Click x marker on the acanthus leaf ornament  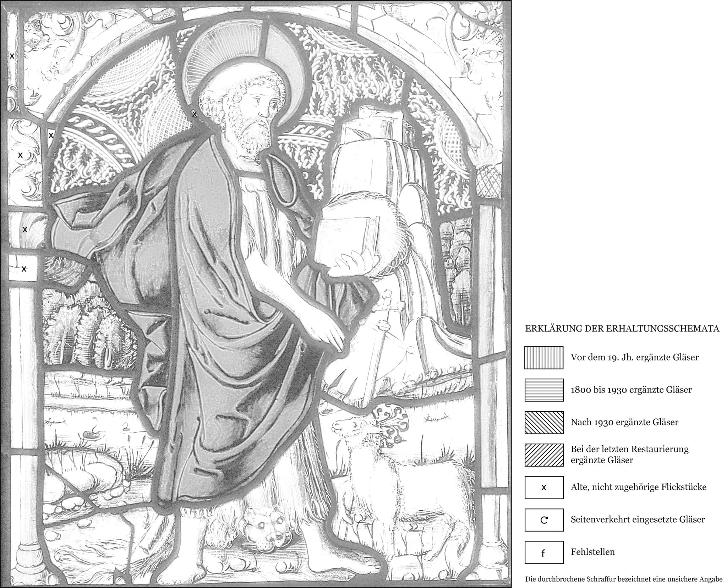21,155
